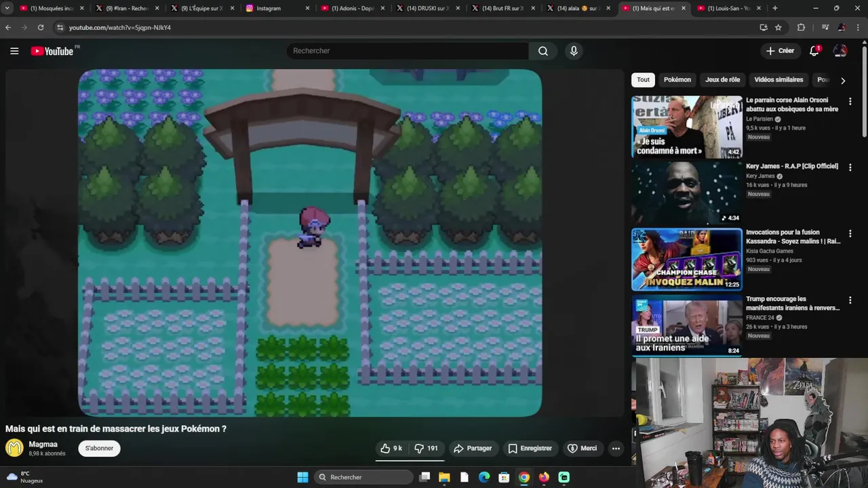Open the weather widget showing 8°C
The width and height of the screenshot is (868, 488).
click(x=25, y=477)
